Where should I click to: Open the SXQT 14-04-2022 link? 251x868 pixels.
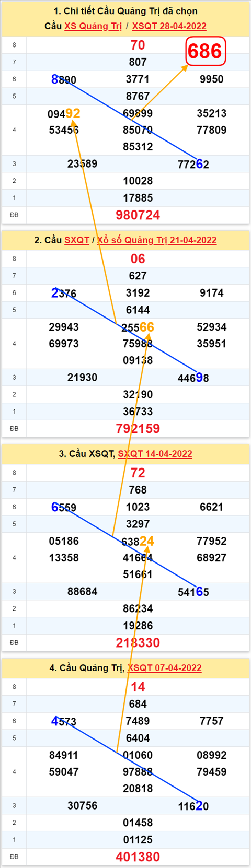[155, 454]
